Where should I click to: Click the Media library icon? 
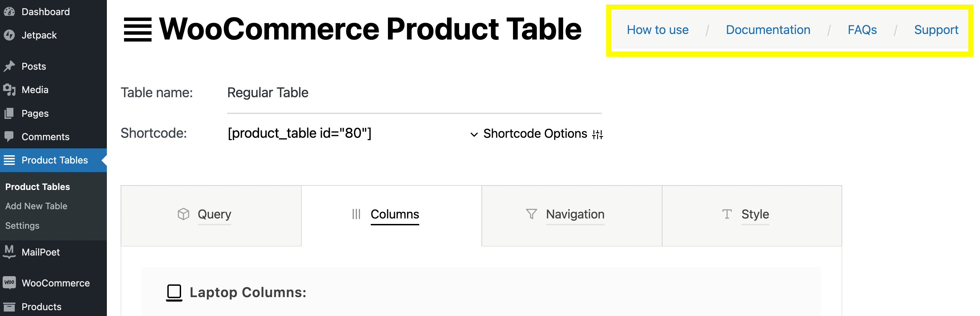(x=9, y=90)
